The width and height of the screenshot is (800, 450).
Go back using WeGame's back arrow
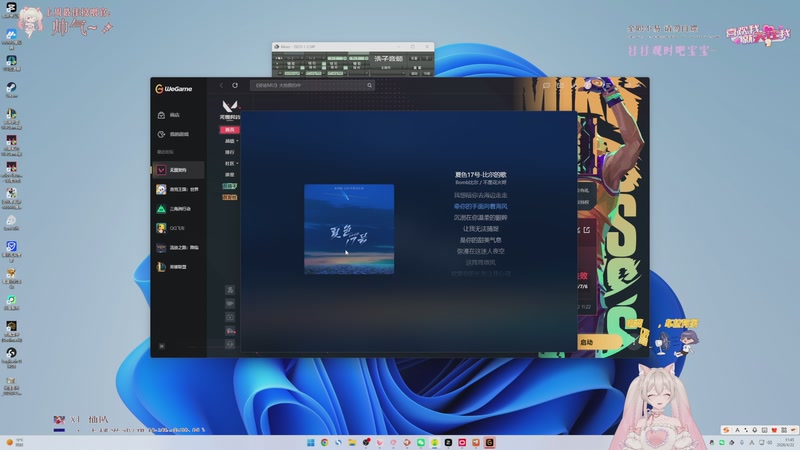click(x=221, y=85)
